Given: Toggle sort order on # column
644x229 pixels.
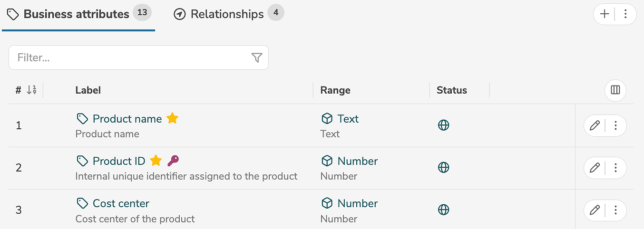Looking at the screenshot, I should (x=31, y=90).
